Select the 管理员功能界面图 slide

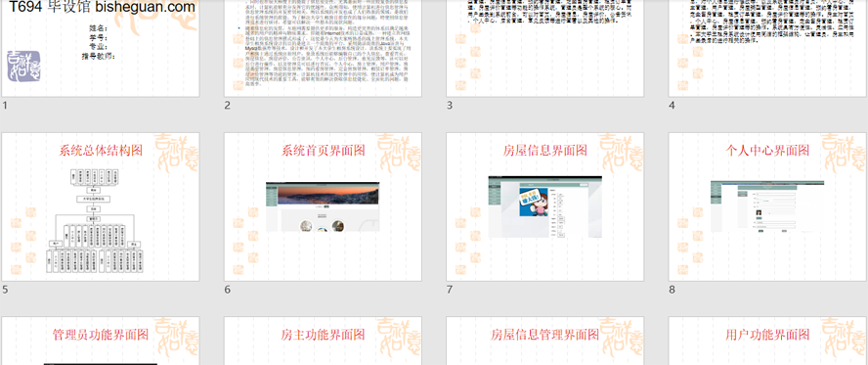tap(101, 341)
